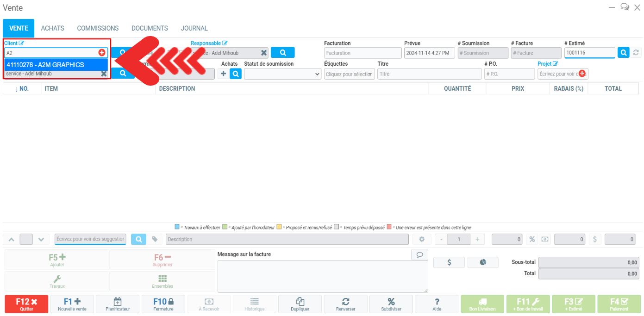
Task: Click into the Titre input field
Action: coord(429,74)
